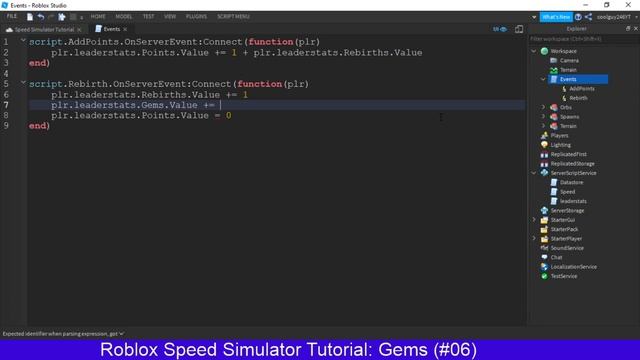
Task: Click the Camera icon in Explorer
Action: pyautogui.click(x=553, y=60)
